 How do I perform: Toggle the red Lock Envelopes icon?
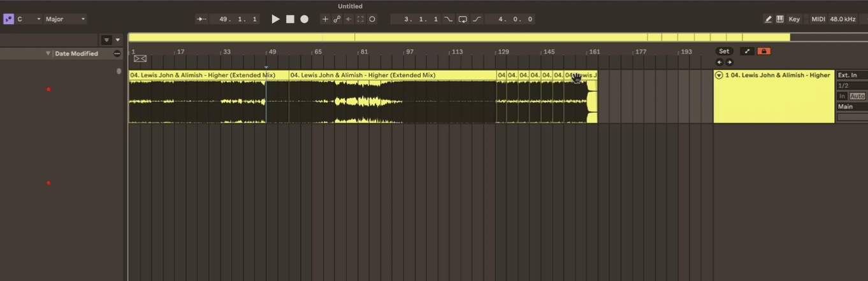pyautogui.click(x=763, y=52)
